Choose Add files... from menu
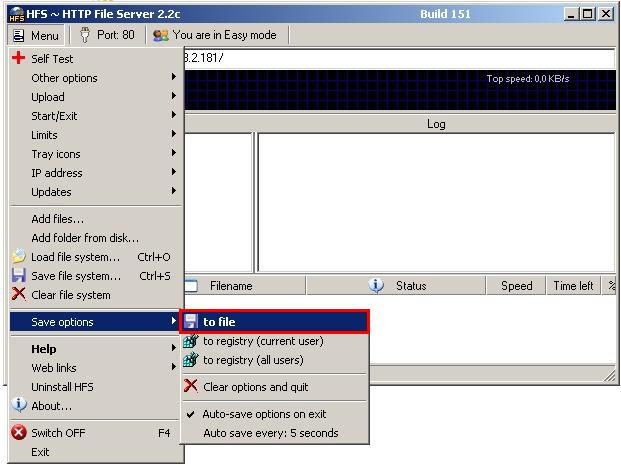 pyautogui.click(x=96, y=219)
